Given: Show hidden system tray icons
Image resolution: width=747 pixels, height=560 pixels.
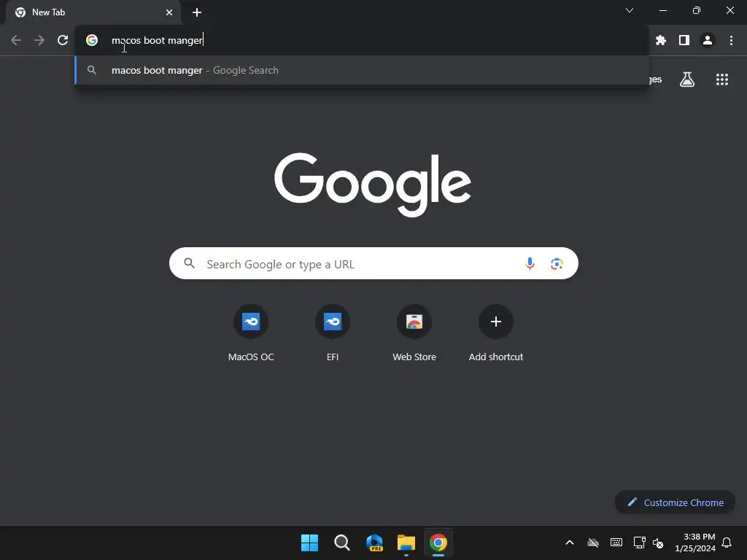Looking at the screenshot, I should click(570, 542).
